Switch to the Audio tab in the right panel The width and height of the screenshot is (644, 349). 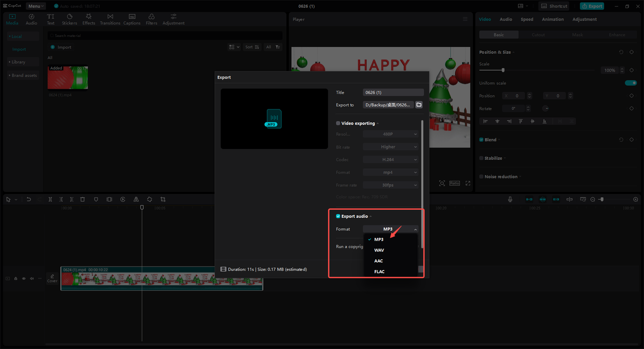pos(506,19)
